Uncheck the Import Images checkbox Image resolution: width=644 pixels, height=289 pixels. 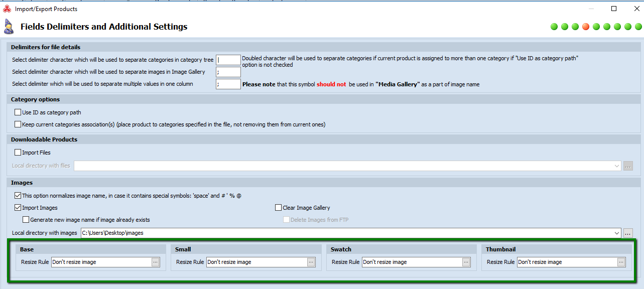18,208
